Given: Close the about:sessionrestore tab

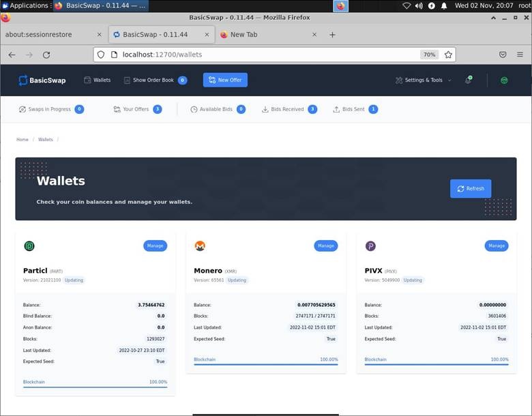Looking at the screenshot, I should [100, 35].
